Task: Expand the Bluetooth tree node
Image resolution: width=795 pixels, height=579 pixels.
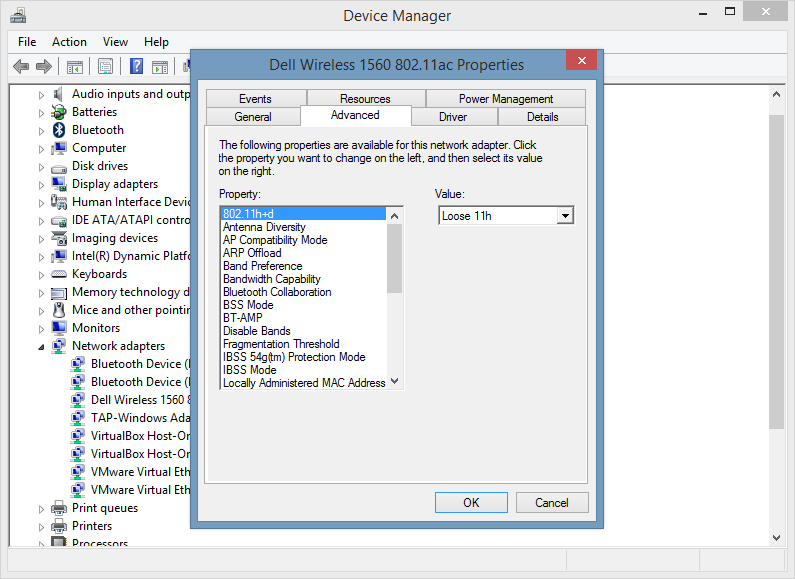Action: (x=41, y=131)
